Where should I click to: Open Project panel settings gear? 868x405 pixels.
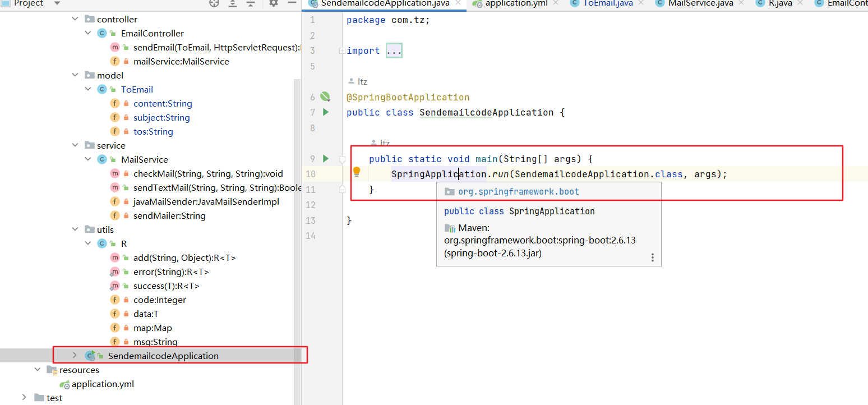click(274, 3)
